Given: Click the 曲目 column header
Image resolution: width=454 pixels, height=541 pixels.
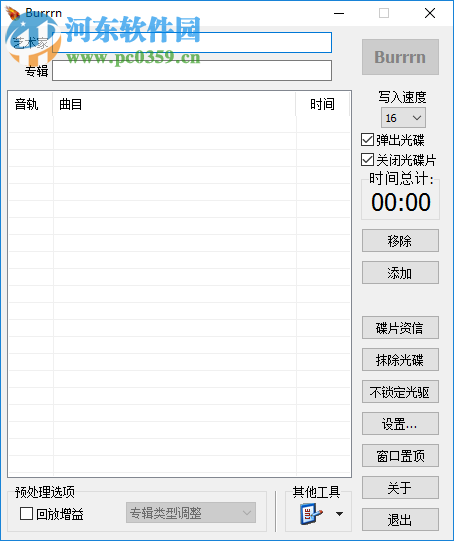Looking at the screenshot, I should pos(174,104).
